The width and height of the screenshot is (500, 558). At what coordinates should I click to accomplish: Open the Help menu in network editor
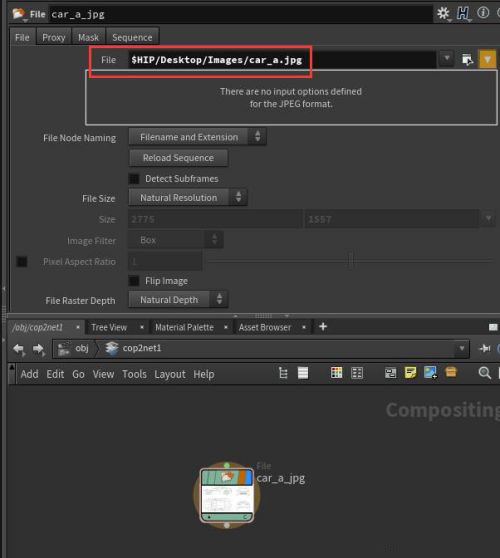coord(204,374)
